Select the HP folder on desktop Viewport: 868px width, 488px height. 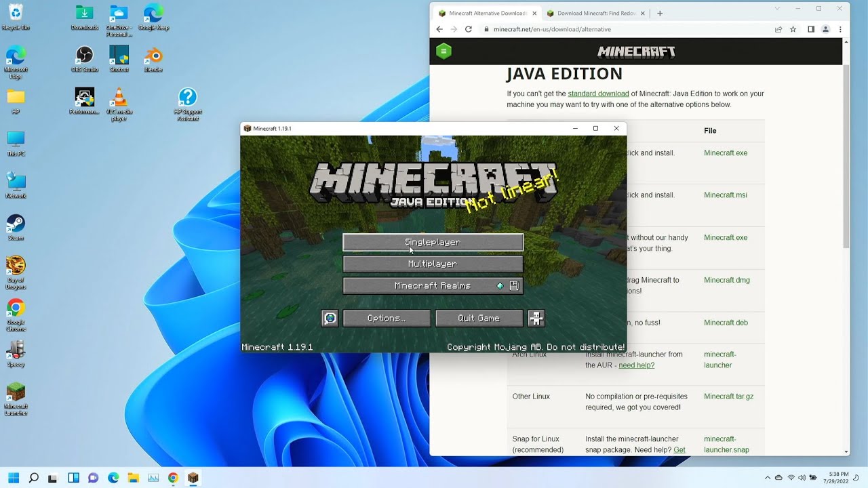click(x=16, y=101)
